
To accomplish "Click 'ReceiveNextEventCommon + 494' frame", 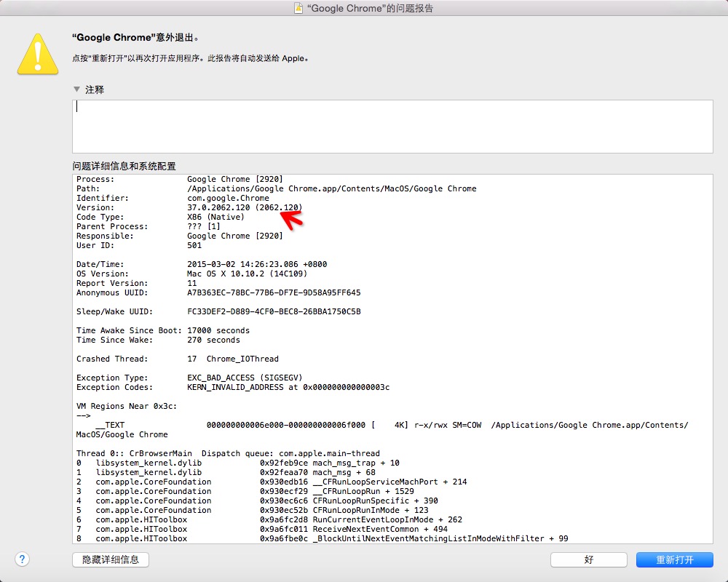I will click(380, 529).
